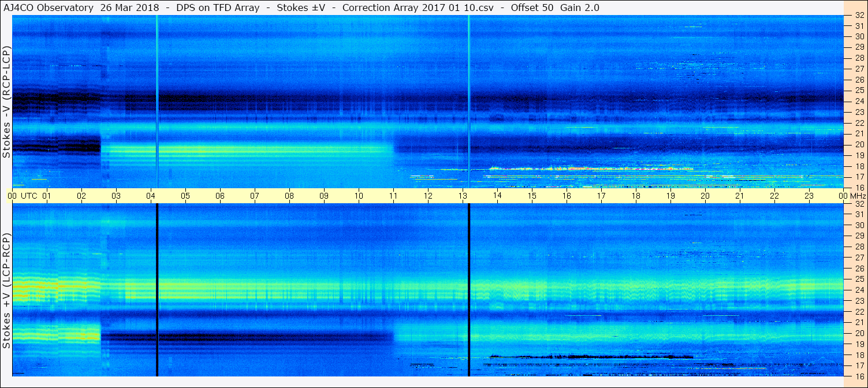The height and width of the screenshot is (388, 868).
Task: Click 27 MHz label of Stokes +V panel
Action: pos(859,257)
